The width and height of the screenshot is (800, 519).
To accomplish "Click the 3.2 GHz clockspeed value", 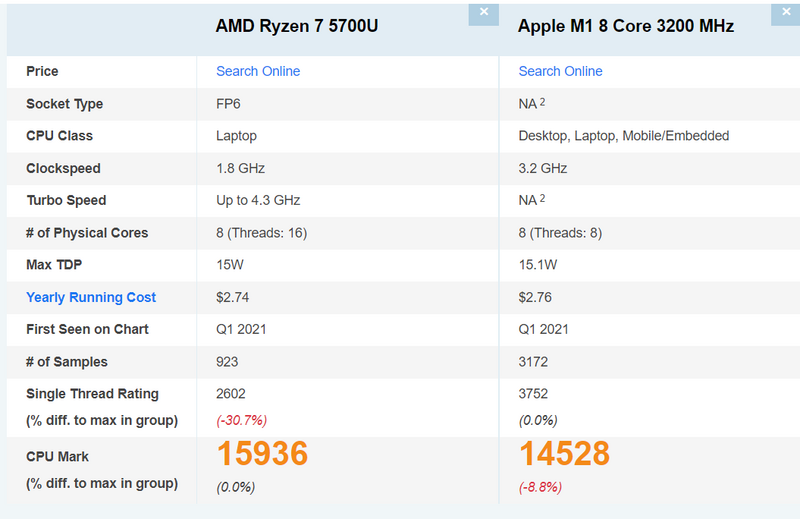I will click(x=543, y=168).
